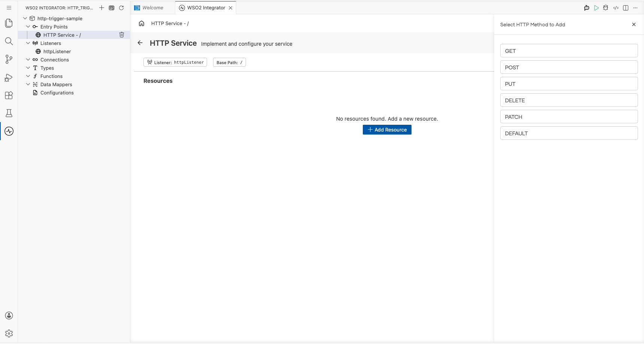Open Configurations in the tree
The image size is (644, 344).
coord(57,93)
